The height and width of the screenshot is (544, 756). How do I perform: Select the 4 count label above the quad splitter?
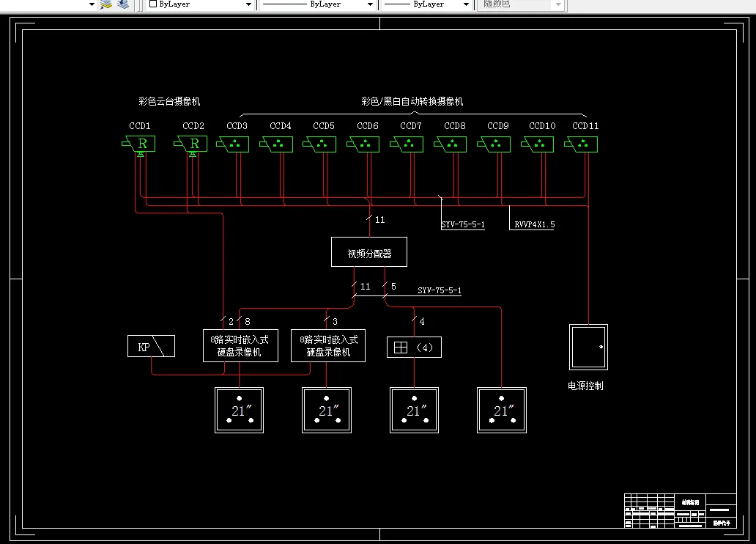click(422, 321)
